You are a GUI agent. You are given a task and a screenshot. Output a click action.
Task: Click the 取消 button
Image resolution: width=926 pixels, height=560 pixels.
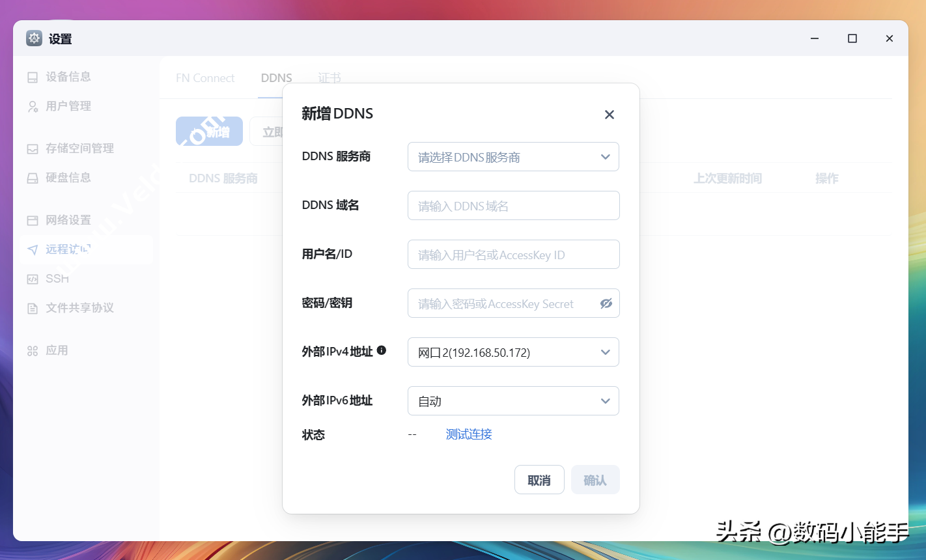pyautogui.click(x=539, y=480)
